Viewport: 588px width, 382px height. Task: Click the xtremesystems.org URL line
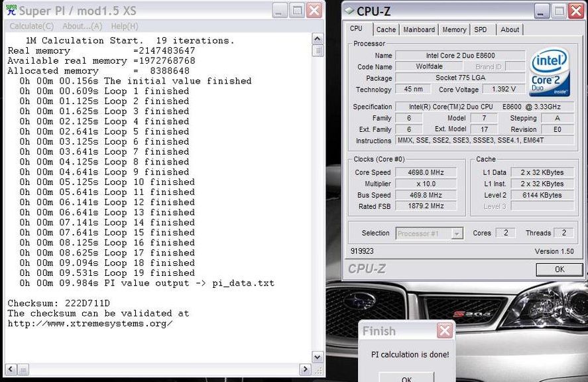click(x=90, y=324)
